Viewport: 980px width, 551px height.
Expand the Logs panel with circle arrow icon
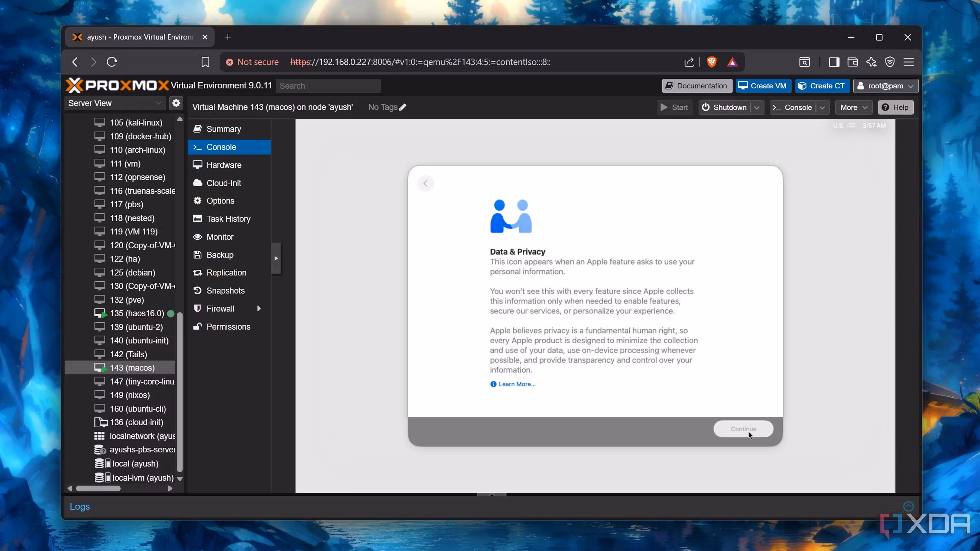click(x=908, y=506)
